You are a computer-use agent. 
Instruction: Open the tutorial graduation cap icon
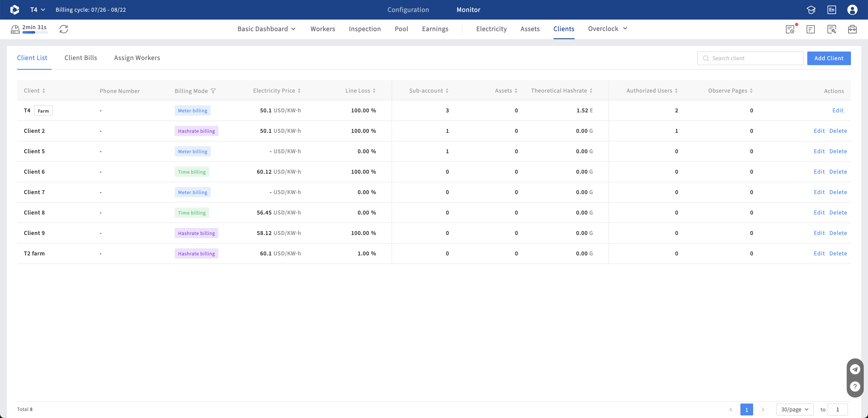(811, 10)
